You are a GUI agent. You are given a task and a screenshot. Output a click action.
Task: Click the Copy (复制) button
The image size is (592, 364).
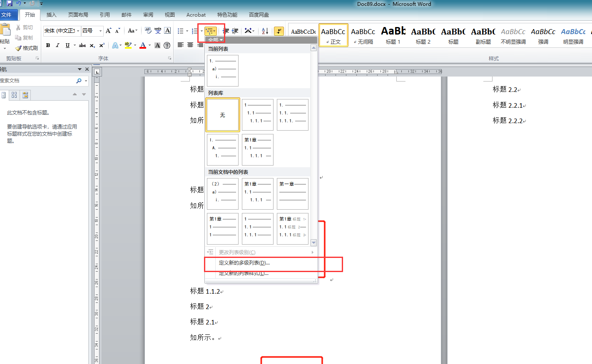coord(24,37)
